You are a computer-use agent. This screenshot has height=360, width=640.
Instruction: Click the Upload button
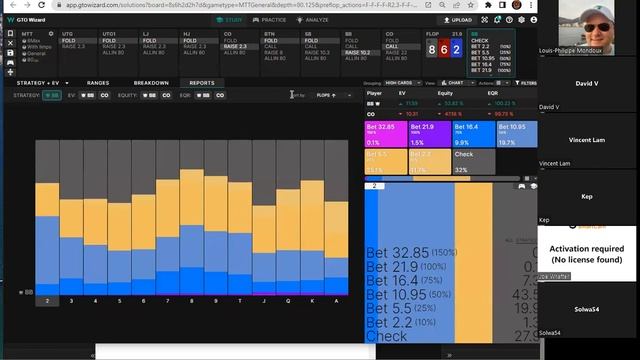[x=458, y=20]
